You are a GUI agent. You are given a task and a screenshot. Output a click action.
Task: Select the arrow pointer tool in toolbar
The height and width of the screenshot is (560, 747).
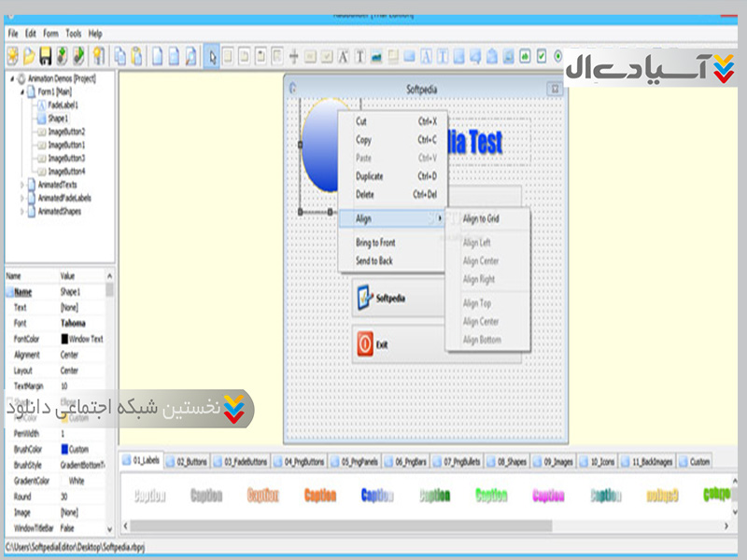[213, 56]
